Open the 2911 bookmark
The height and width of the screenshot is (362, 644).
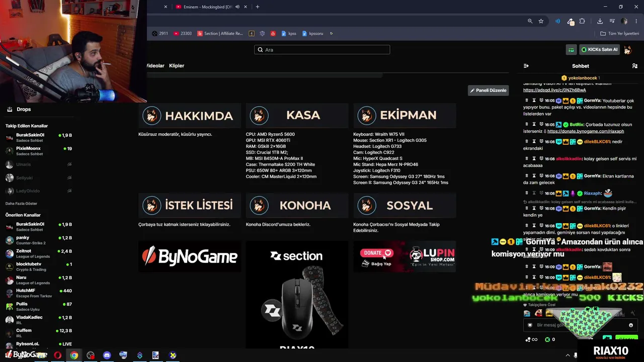160,34
